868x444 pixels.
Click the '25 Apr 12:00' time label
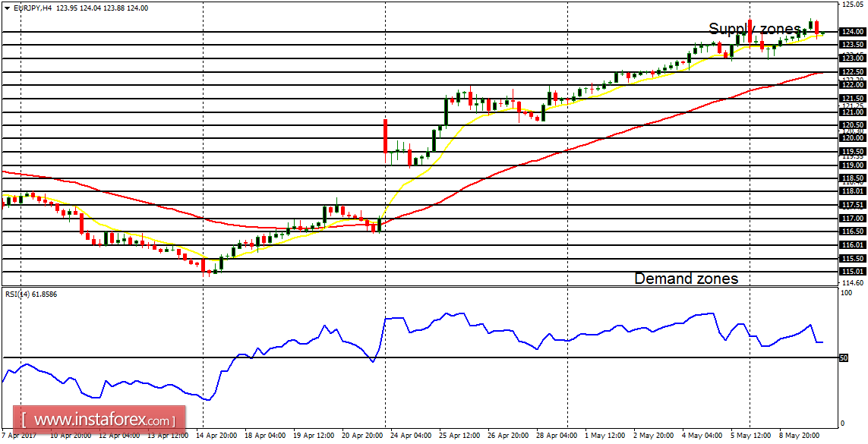point(460,436)
